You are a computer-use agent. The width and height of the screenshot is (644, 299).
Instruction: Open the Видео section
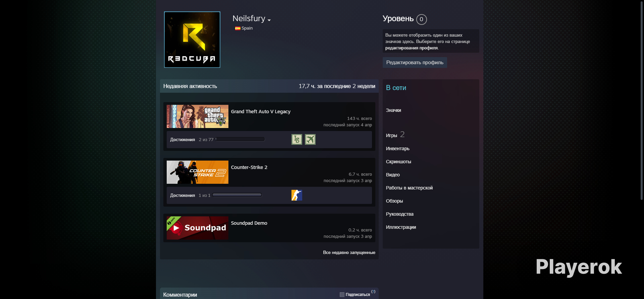(x=393, y=175)
